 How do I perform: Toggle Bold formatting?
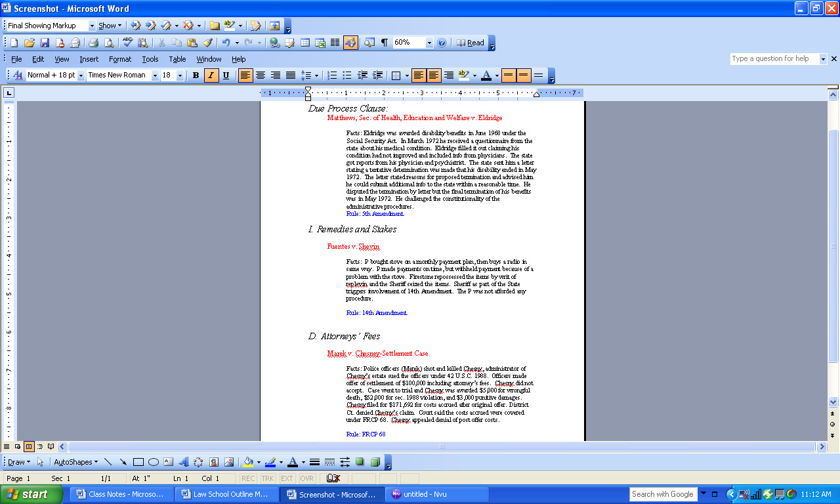tap(196, 75)
